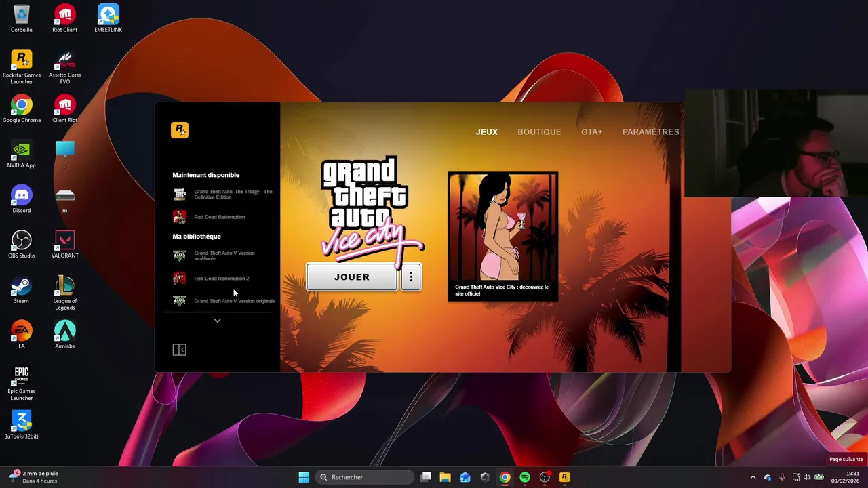Viewport: 868px width, 488px height.
Task: Select League of Legends desktop icon
Action: (65, 293)
